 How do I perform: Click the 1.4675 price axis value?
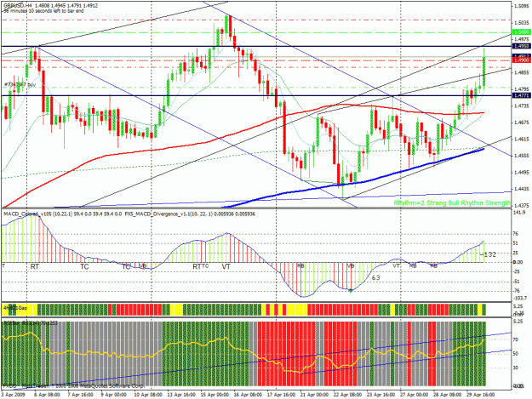coord(522,123)
